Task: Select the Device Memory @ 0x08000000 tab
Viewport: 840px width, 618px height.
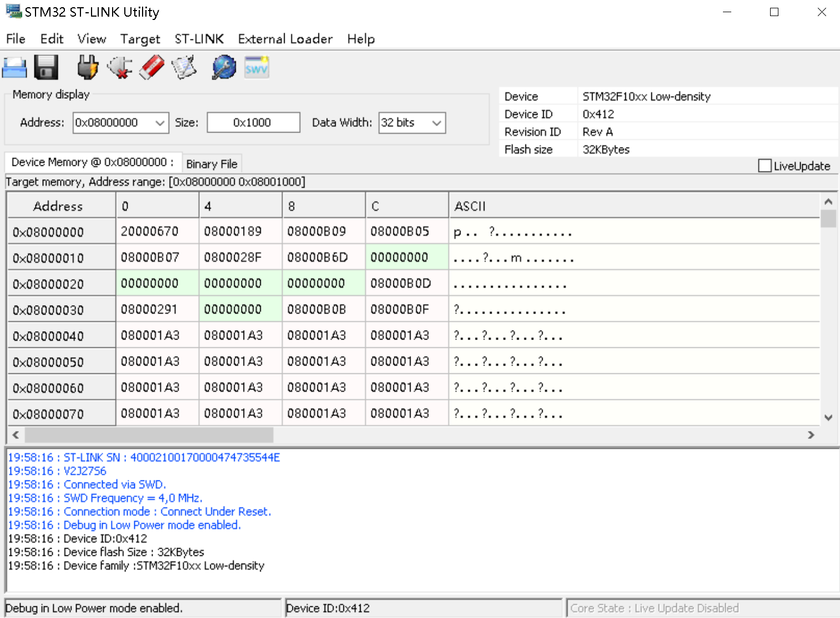Action: point(93,162)
